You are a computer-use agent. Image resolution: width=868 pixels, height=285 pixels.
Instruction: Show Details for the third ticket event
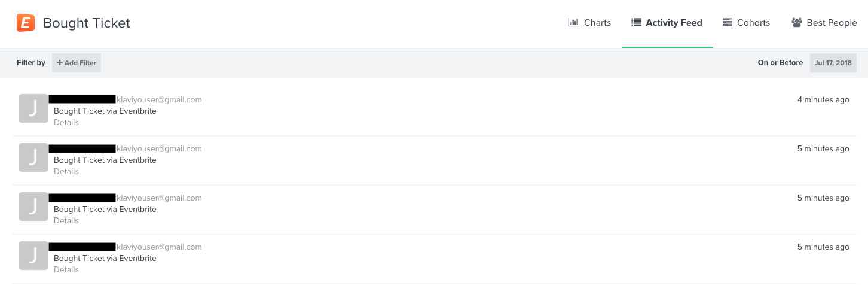(66, 220)
